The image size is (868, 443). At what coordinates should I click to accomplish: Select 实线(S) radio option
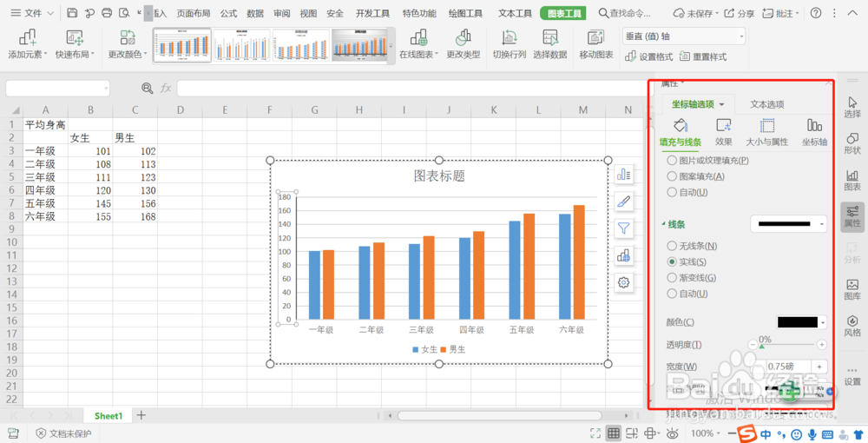[687, 261]
